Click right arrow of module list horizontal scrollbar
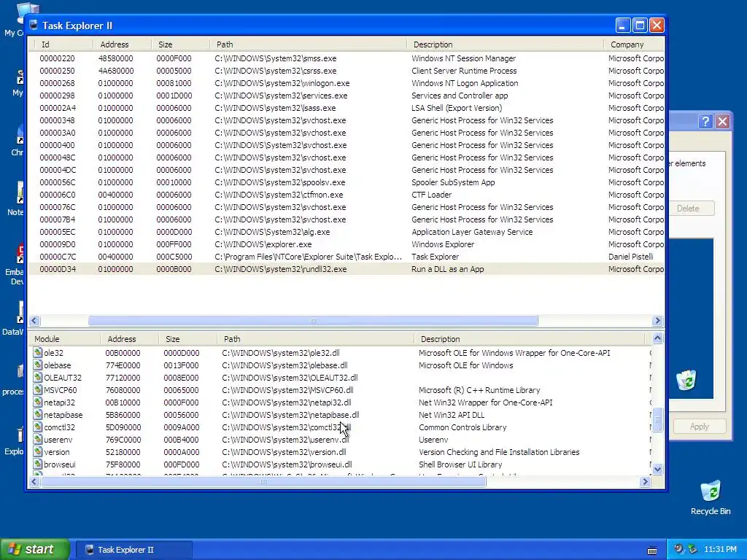Image resolution: width=747 pixels, height=560 pixels. coord(645,481)
